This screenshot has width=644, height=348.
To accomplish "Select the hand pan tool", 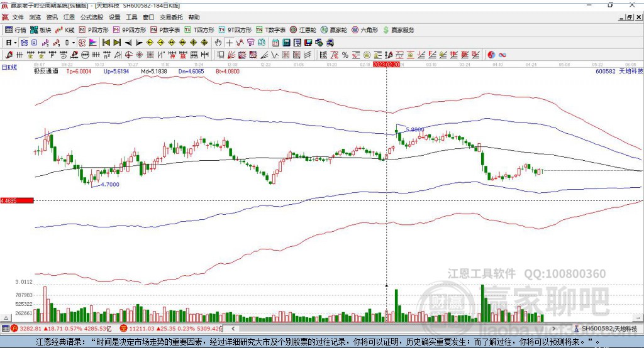I will coord(218,43).
